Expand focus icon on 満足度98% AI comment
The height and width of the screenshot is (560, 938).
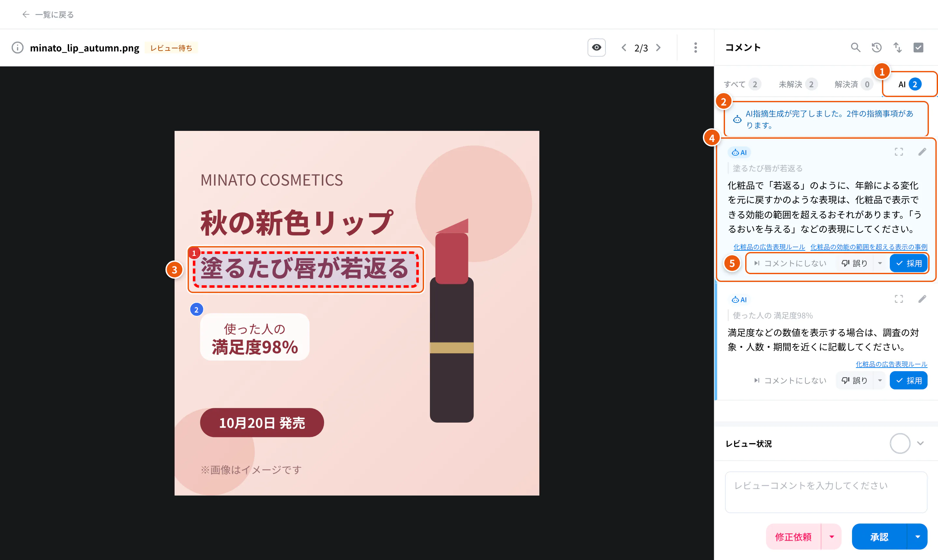click(x=899, y=299)
